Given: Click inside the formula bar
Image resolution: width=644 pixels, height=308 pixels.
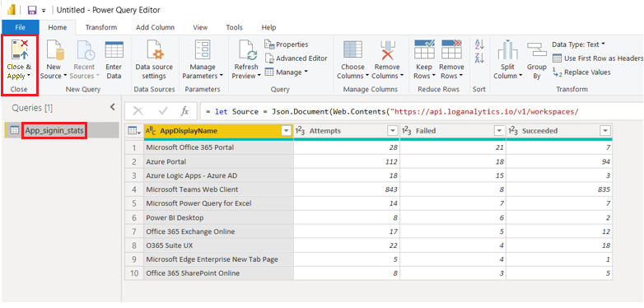Looking at the screenshot, I should tap(422, 111).
